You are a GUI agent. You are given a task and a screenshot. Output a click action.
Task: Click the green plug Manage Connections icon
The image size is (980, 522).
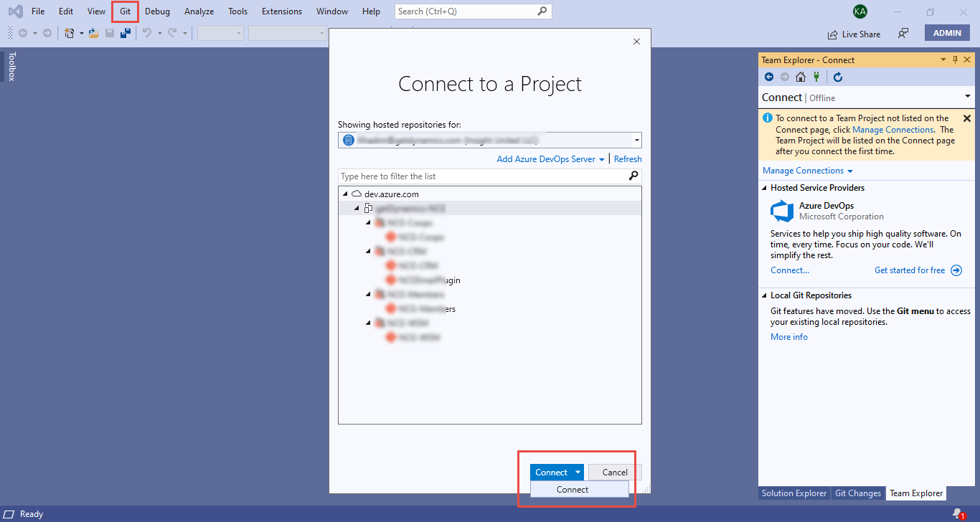816,77
